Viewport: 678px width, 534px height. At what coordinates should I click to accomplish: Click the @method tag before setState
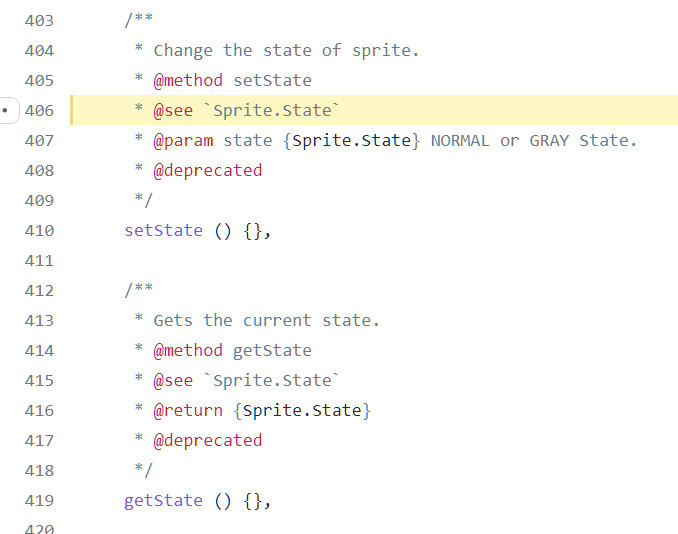tap(188, 80)
